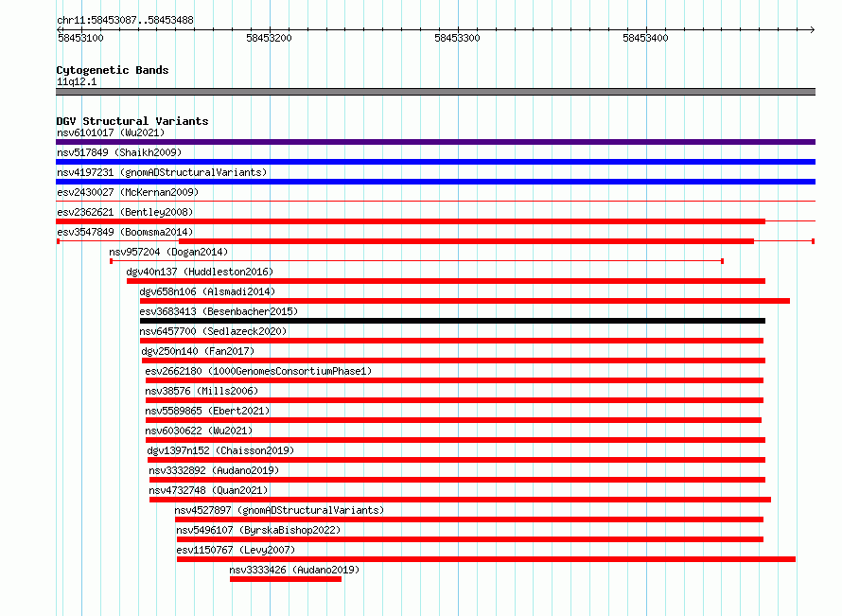Open nsv957204 (Dogan2014) label
This screenshot has width=842, height=616.
click(168, 252)
